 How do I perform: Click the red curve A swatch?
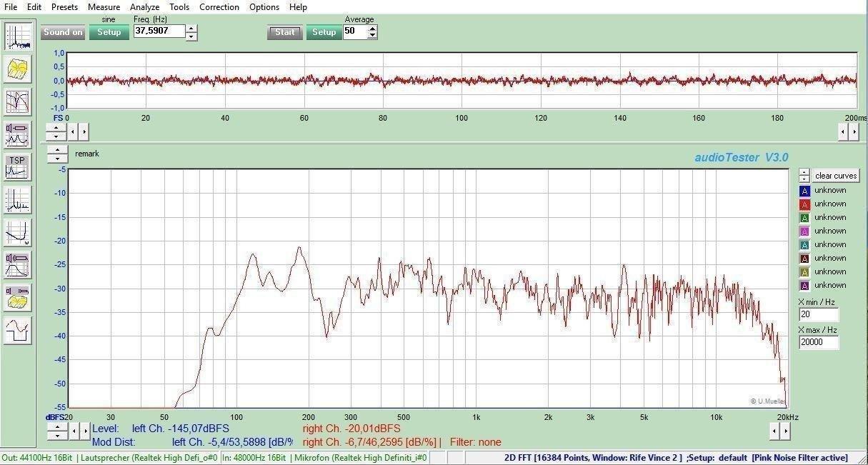(804, 204)
